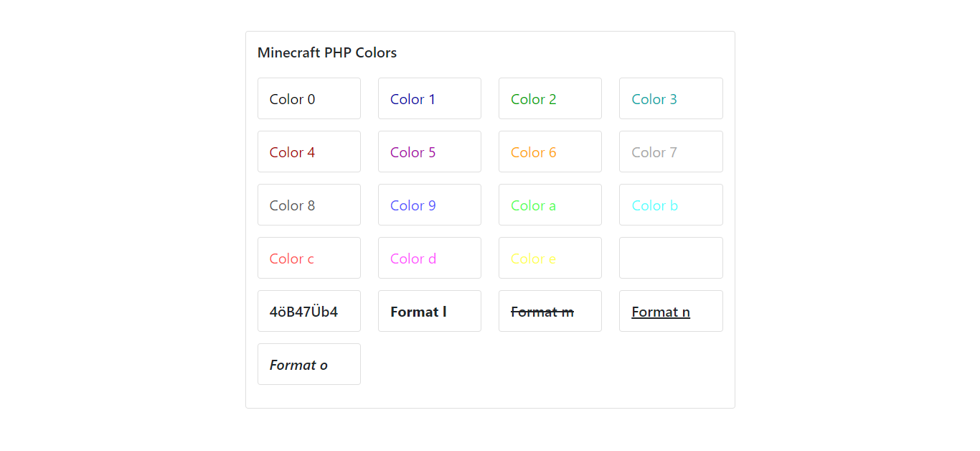Select the light green 'Color a' card
Screen dimensions: 980x451
click(550, 205)
